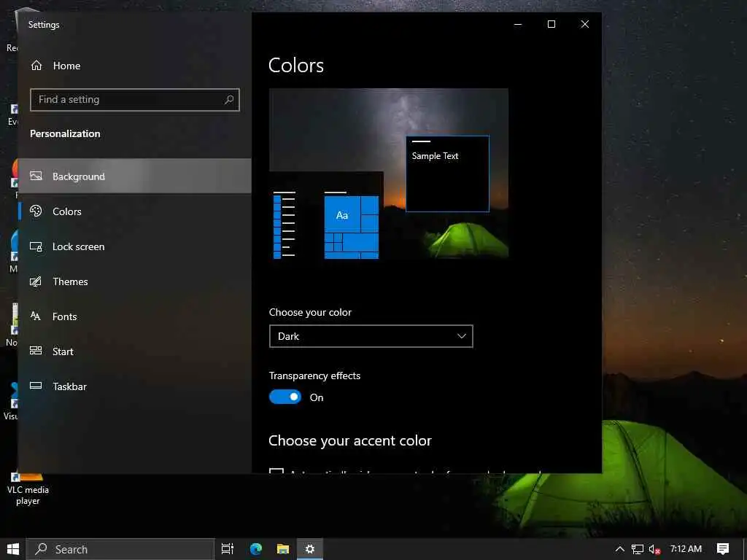
Task: Open the Start settings page
Action: point(135,351)
